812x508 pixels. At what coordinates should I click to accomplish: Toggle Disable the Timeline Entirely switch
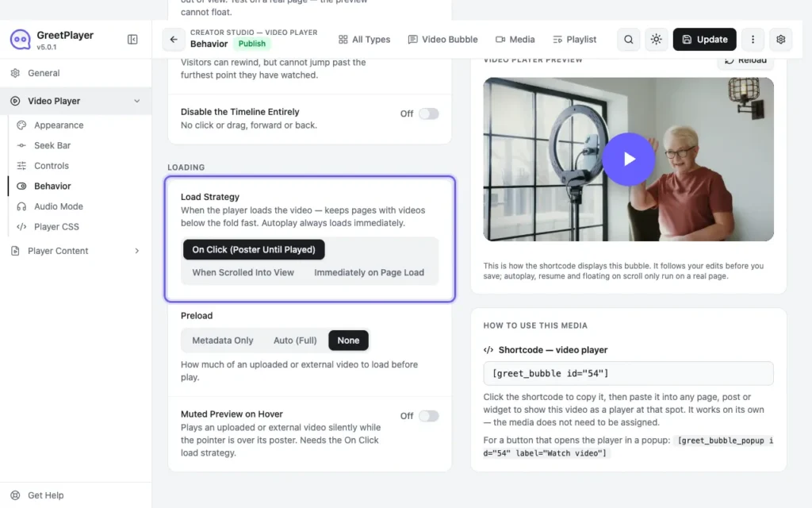tap(429, 114)
